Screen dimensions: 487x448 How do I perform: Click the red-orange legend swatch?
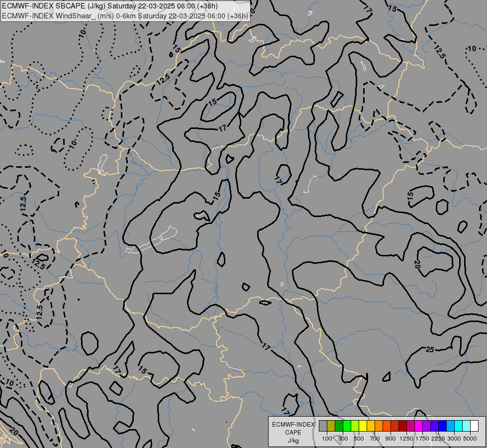click(387, 426)
